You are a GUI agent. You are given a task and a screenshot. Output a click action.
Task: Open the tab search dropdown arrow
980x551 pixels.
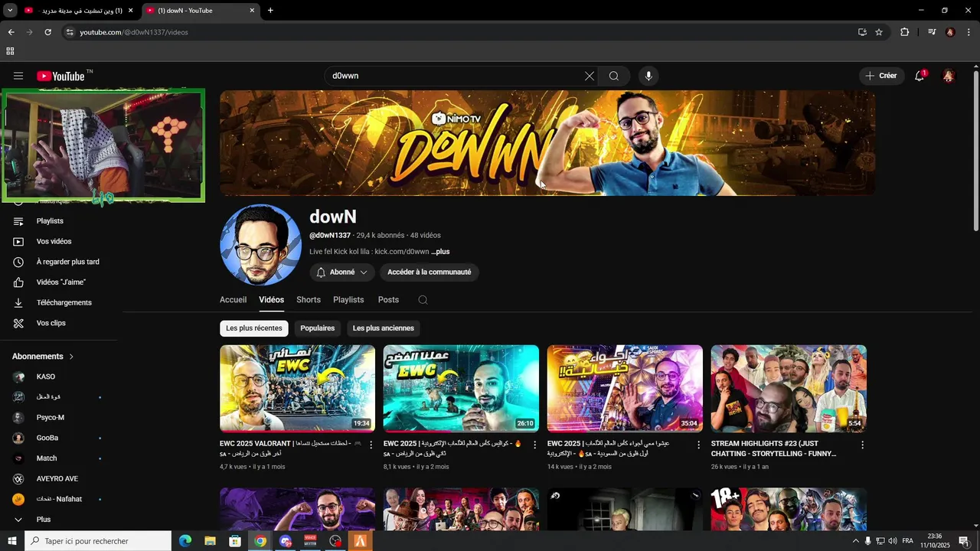(10, 10)
